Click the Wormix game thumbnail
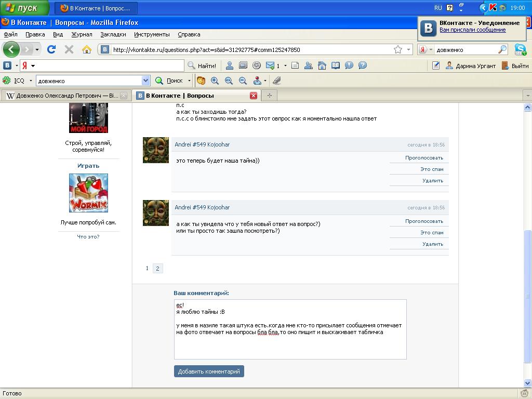The width and height of the screenshot is (532, 399). coord(88,193)
